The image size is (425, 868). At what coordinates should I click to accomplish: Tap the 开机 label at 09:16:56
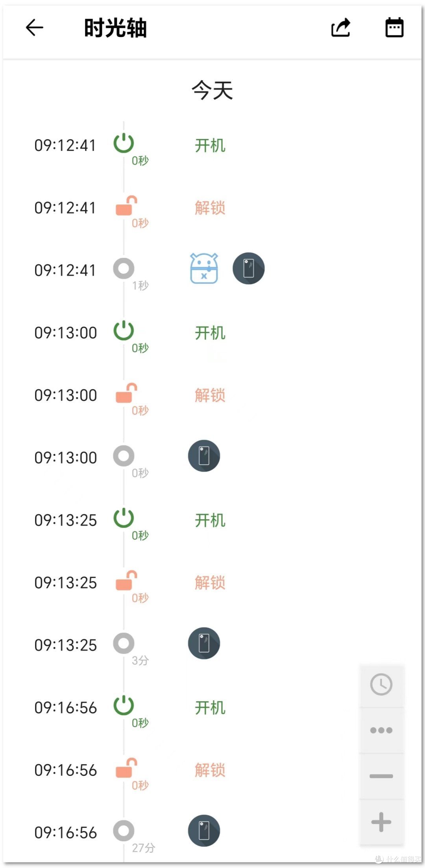(210, 708)
